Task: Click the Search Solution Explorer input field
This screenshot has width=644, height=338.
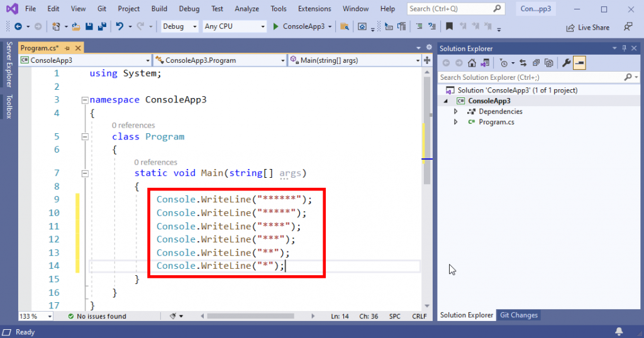Action: [528, 77]
